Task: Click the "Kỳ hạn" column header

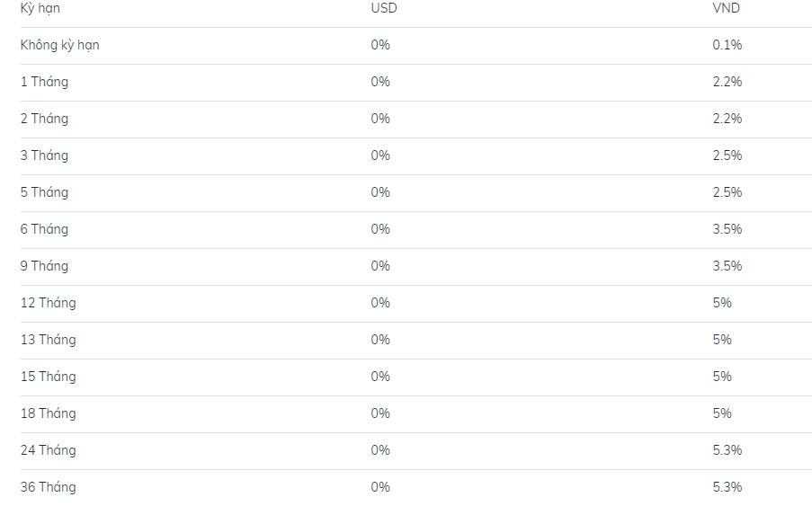Action: [x=41, y=8]
